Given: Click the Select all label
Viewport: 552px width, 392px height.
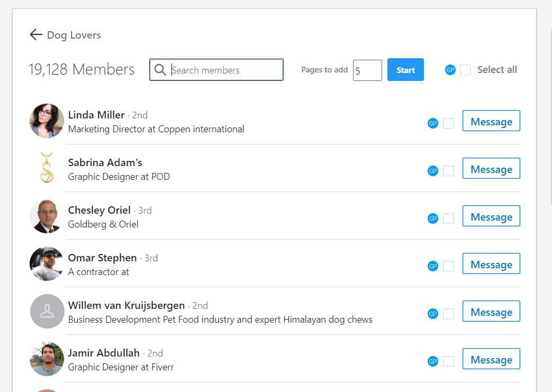Looking at the screenshot, I should (497, 70).
